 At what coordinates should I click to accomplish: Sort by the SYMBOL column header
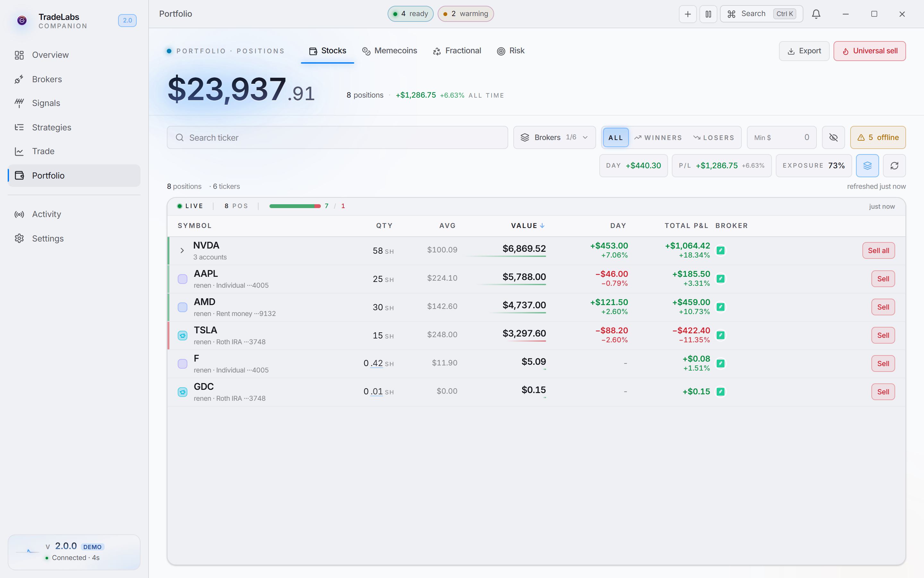(x=195, y=226)
